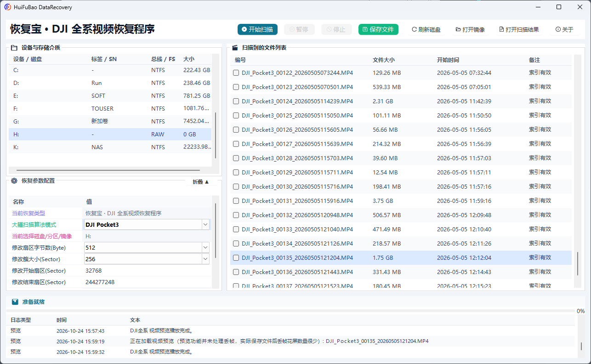
Task: Click the 备注 column header
Action: (534, 60)
